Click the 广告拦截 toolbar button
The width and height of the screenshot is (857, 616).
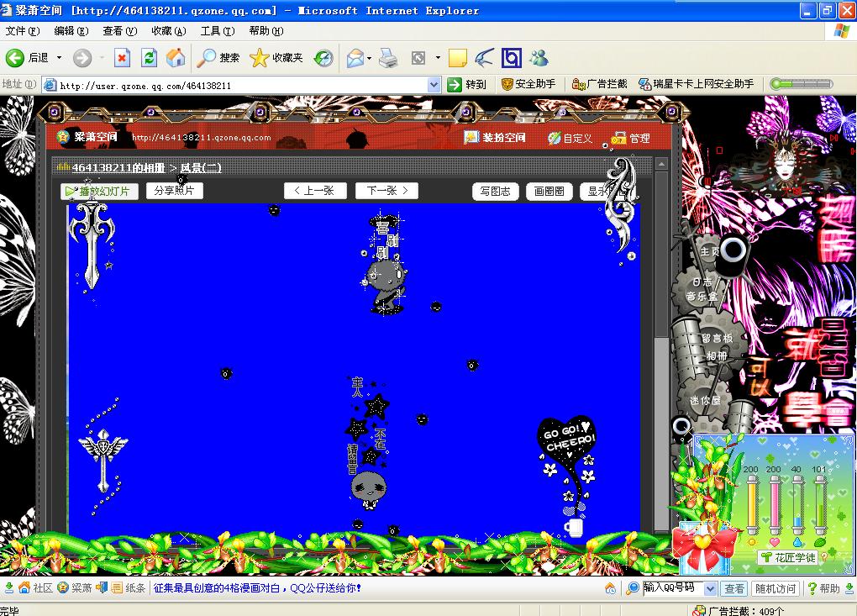600,84
